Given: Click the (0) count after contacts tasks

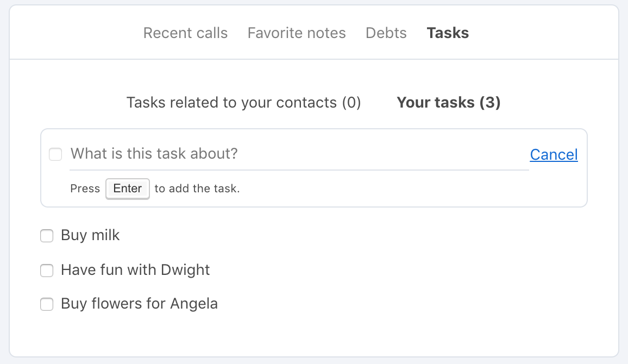Looking at the screenshot, I should point(351,103).
